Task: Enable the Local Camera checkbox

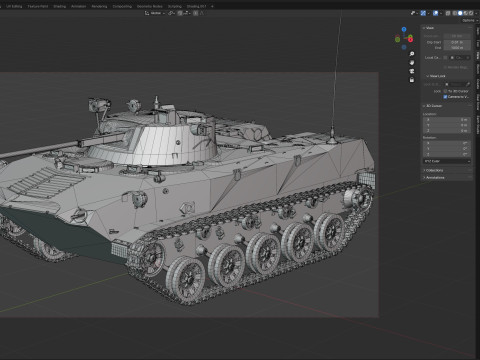Action: [x=445, y=58]
